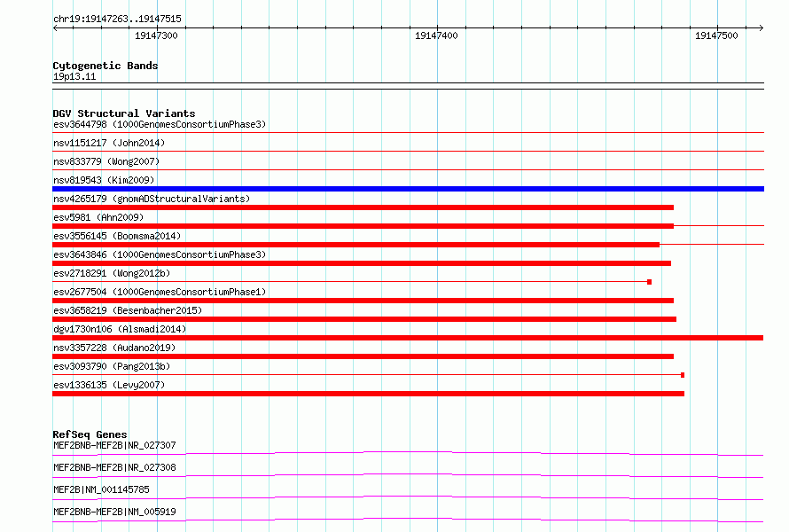Select esv2718291 (Wong2012b) label
789x532 pixels.
click(112, 273)
